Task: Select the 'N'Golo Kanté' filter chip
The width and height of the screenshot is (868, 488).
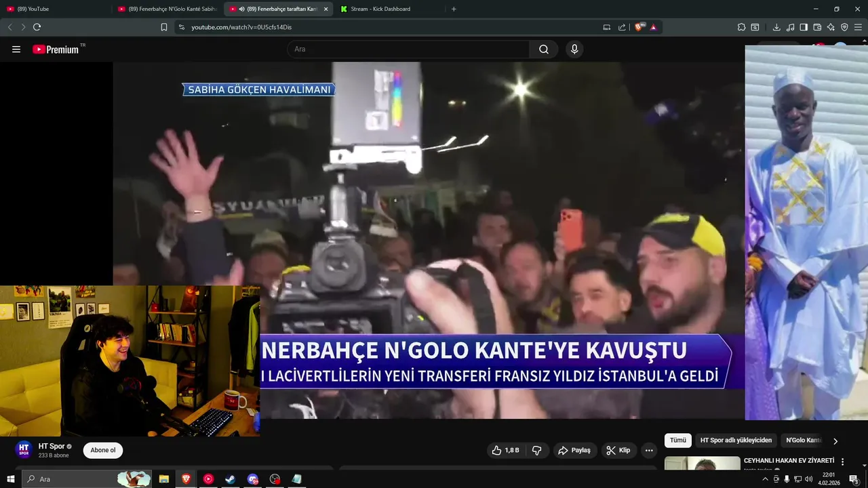Action: [x=803, y=441]
